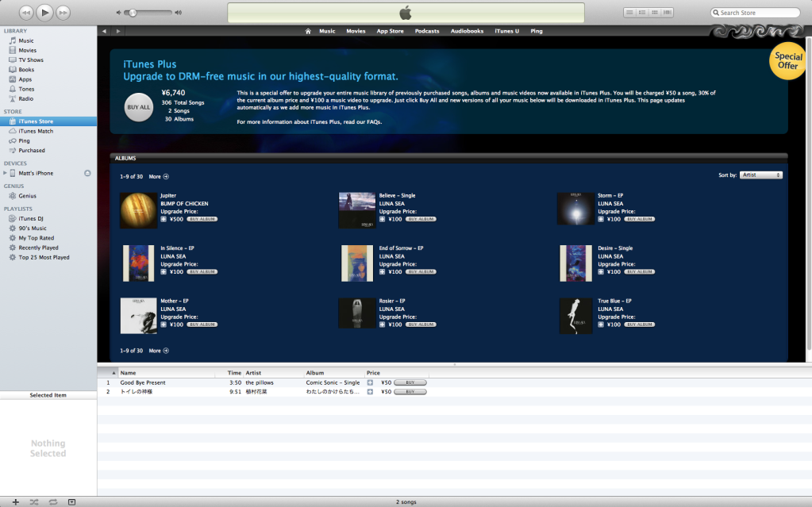The width and height of the screenshot is (812, 507).
Task: Click the plus icon for Mother - EP
Action: click(x=164, y=325)
